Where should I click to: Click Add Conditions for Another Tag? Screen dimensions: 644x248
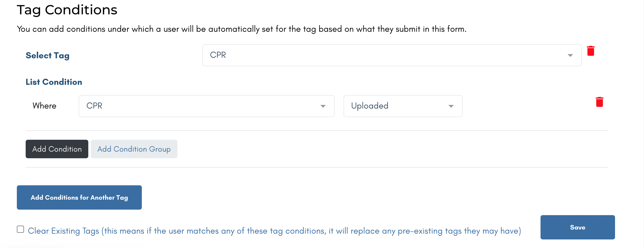click(x=79, y=197)
